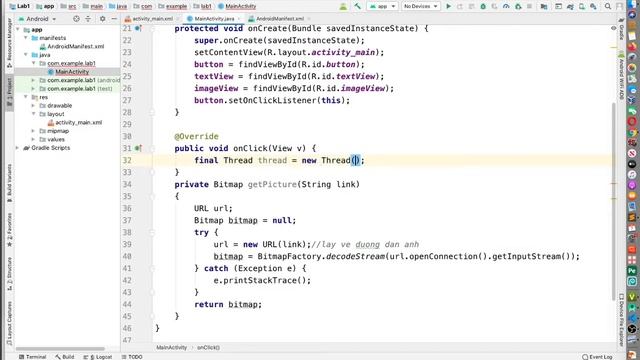Click the Project panel horizontal scrollbar

coord(60,349)
